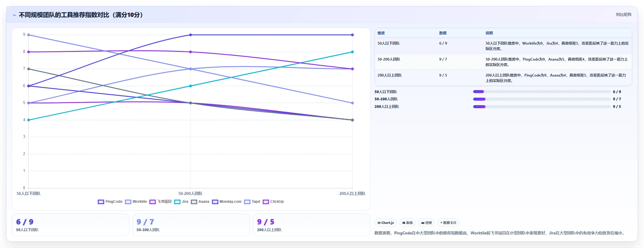
Task: Toggle the Monday.com legend swatch
Action: 215,202
